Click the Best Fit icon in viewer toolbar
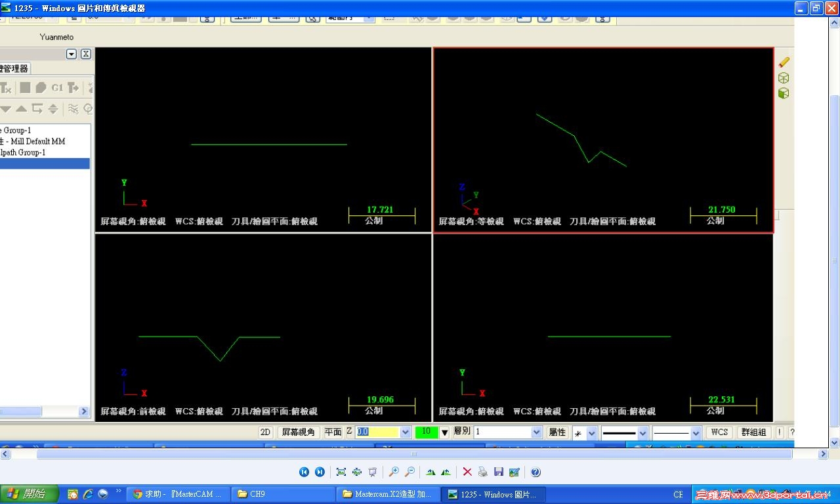The image size is (840, 504). [341, 472]
